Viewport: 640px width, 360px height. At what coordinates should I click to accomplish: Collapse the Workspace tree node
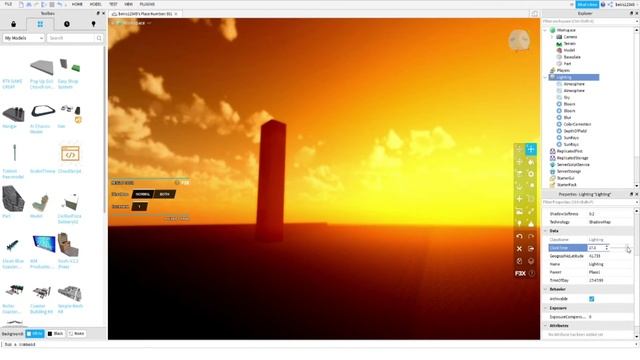(545, 30)
